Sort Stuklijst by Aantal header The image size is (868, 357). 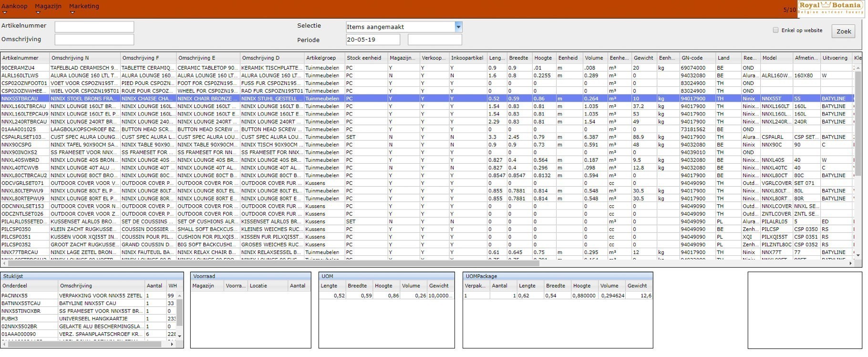(x=155, y=286)
